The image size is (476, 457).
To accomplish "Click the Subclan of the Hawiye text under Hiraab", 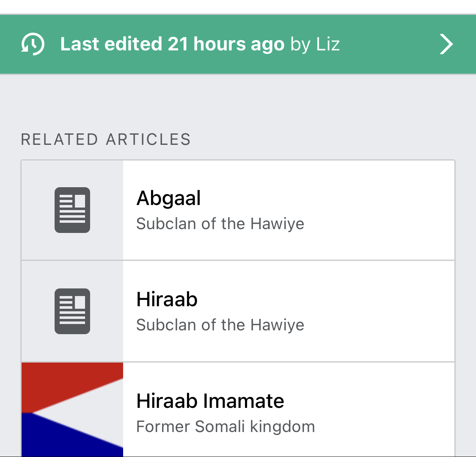I will (x=220, y=325).
